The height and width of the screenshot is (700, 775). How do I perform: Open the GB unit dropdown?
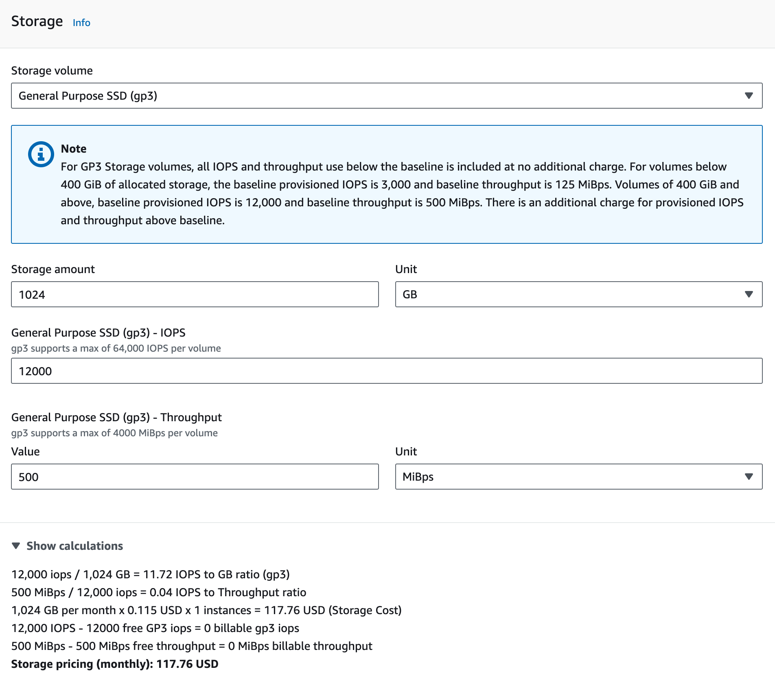570,294
